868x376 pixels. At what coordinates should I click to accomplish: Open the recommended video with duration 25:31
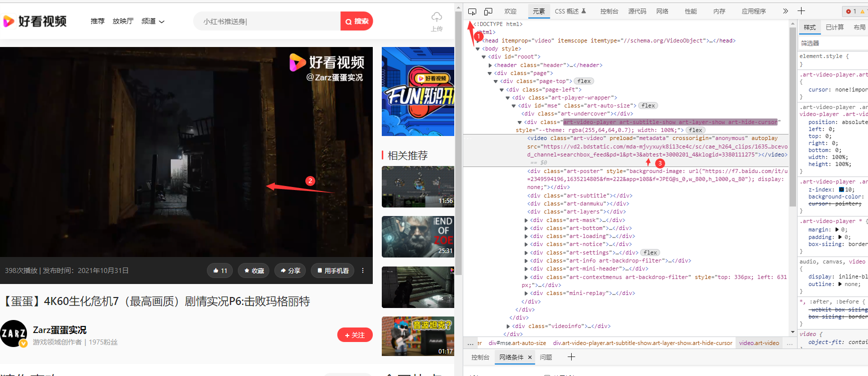(418, 236)
